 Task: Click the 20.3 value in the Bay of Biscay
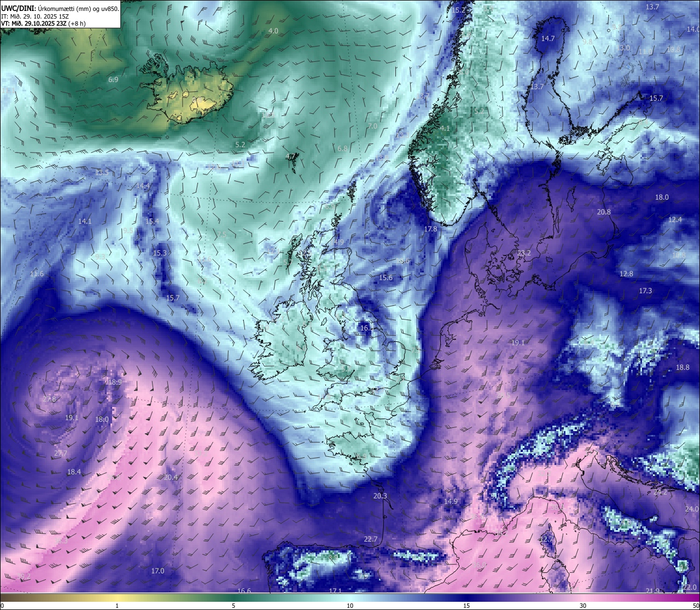pos(380,496)
